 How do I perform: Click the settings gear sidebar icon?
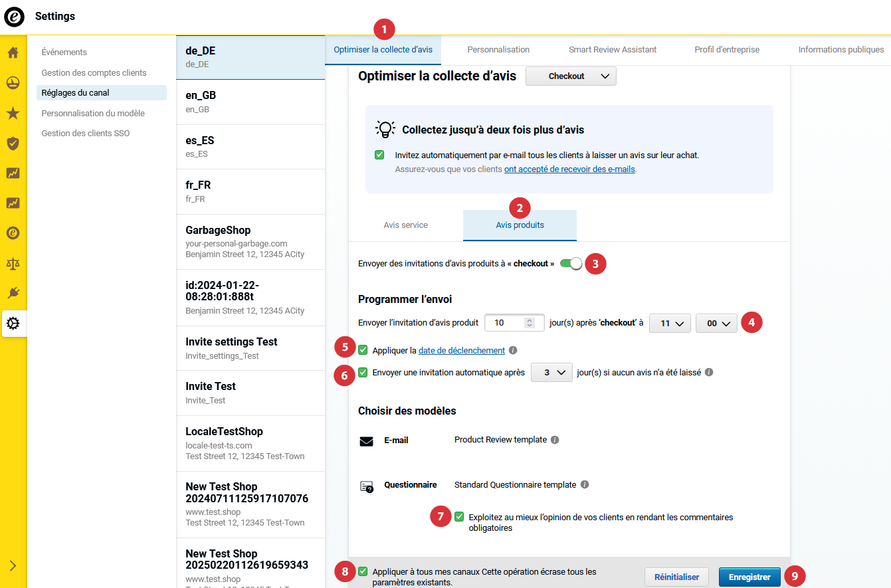click(x=13, y=324)
